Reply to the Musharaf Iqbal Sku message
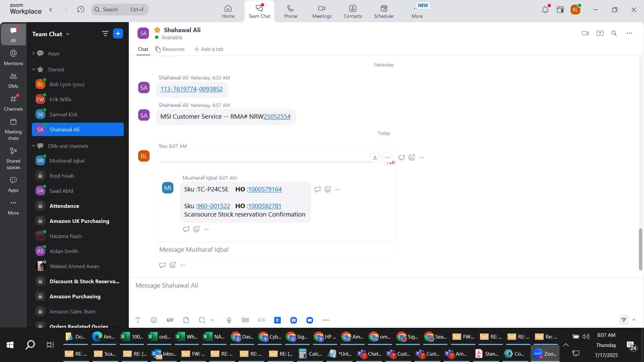Viewport: 644px width, 362px height. click(317, 189)
